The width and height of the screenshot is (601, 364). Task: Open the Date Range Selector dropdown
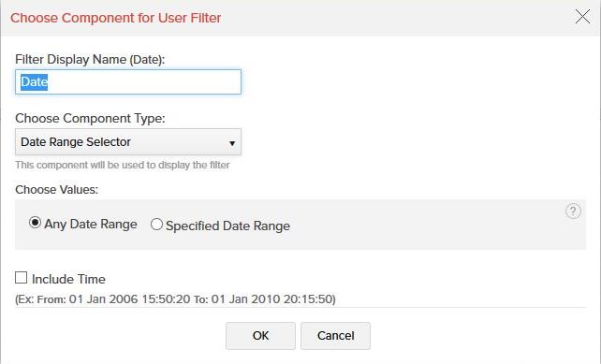tap(128, 142)
